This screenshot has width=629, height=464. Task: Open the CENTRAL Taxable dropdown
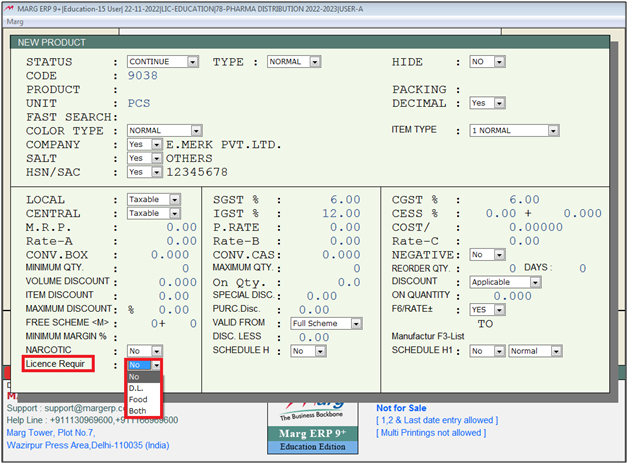[154, 213]
